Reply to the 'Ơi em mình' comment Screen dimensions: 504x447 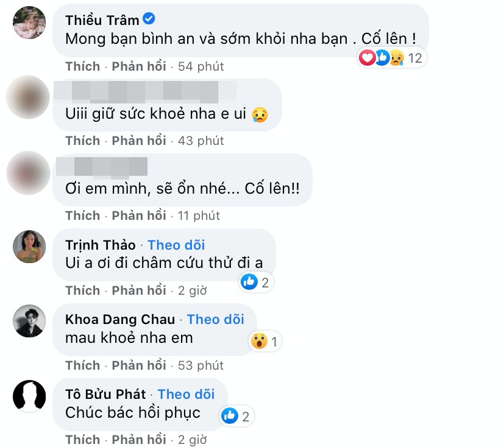[x=139, y=216]
